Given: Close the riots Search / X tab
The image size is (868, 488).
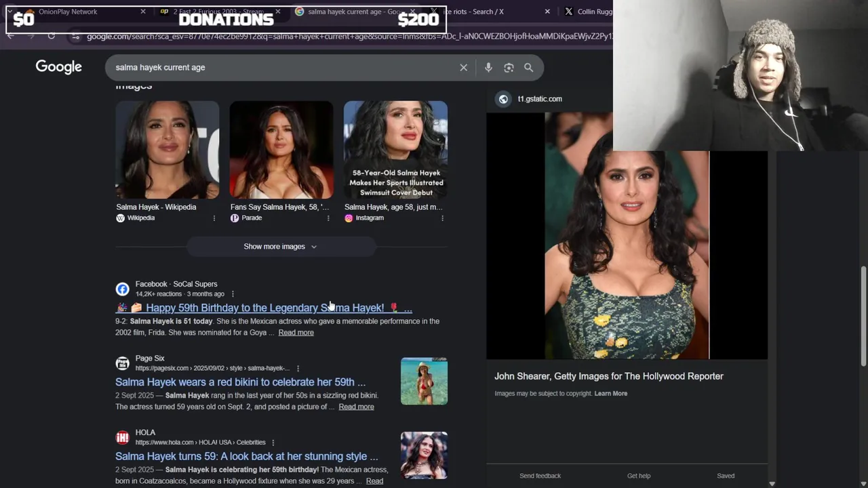Looking at the screenshot, I should tap(547, 12).
